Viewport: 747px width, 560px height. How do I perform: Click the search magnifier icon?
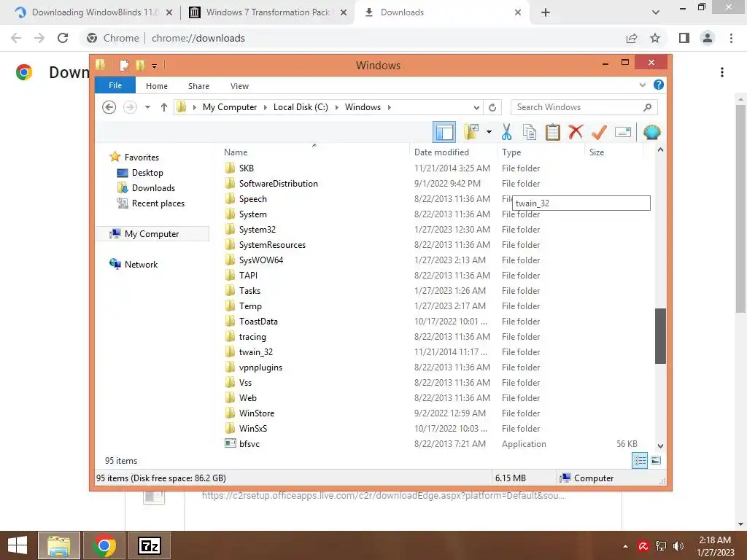tap(647, 107)
